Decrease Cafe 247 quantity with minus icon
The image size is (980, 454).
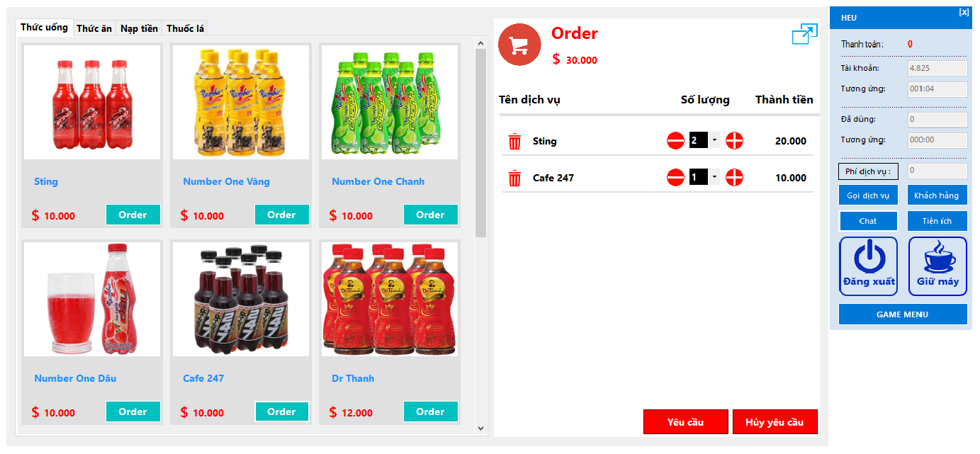[x=675, y=178]
